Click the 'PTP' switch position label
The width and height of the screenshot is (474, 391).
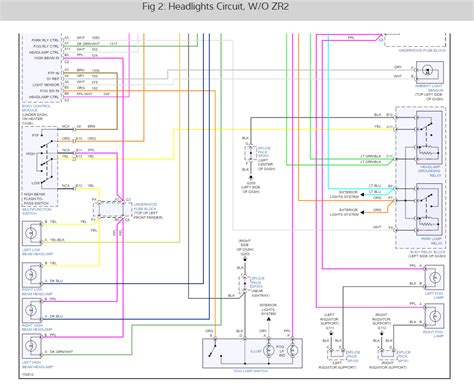[36, 136]
